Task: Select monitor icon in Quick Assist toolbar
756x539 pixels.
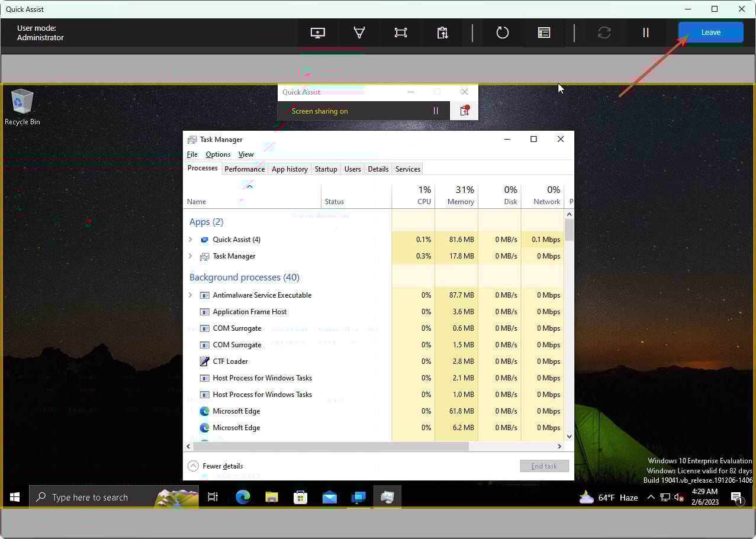Action: coord(318,33)
